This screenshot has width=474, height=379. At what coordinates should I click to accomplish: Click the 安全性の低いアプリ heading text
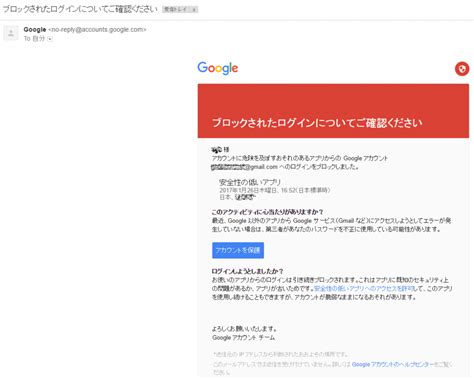pos(250,182)
